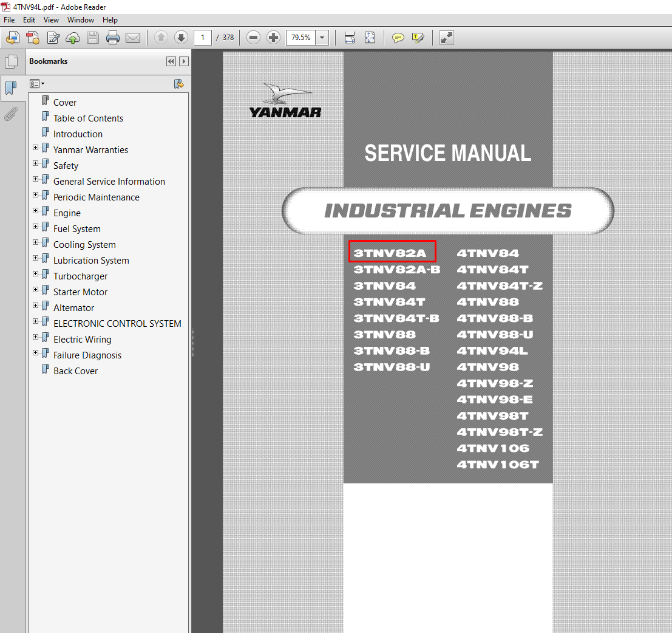Open the Window menu

pos(81,20)
